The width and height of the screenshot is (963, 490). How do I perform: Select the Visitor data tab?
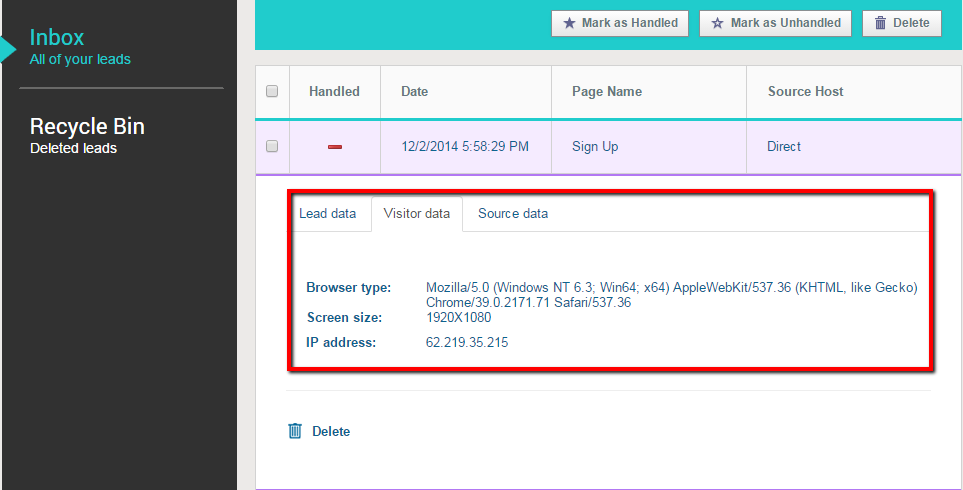[x=416, y=214]
